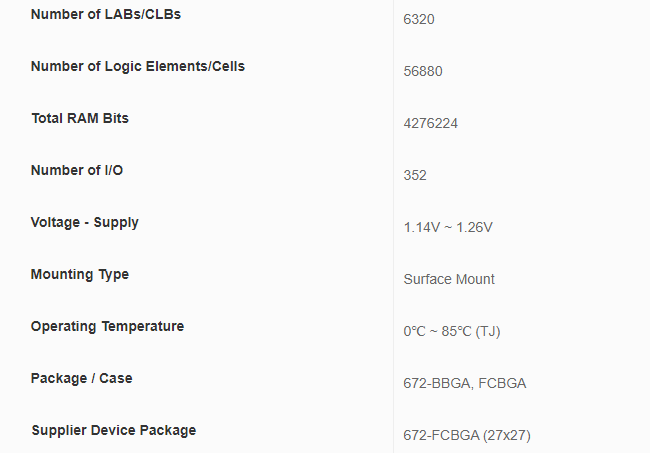Click the Number of Logic Elements/Cells label
The image size is (650, 453).
[138, 66]
